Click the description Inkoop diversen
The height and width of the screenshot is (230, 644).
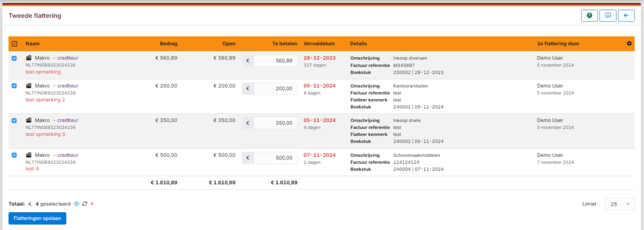[410, 58]
